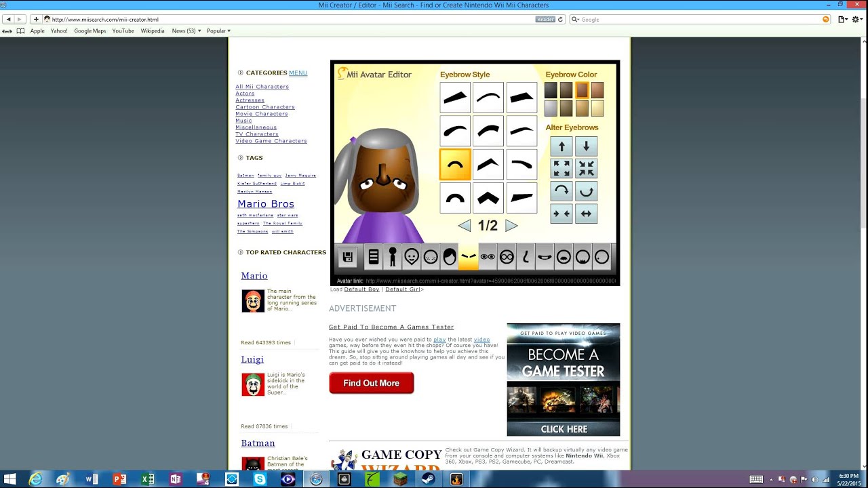Load the Default Girl Mii
This screenshot has height=488, width=868.
[403, 289]
